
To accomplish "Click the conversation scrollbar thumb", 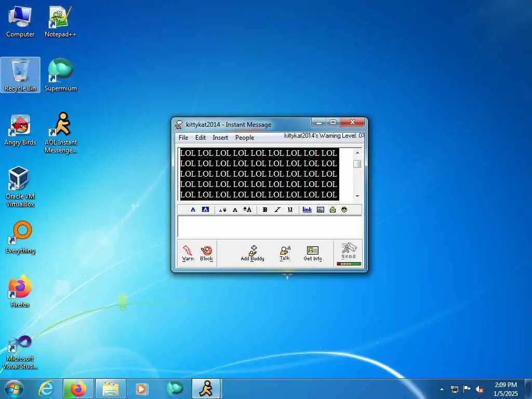I will pyautogui.click(x=357, y=164).
